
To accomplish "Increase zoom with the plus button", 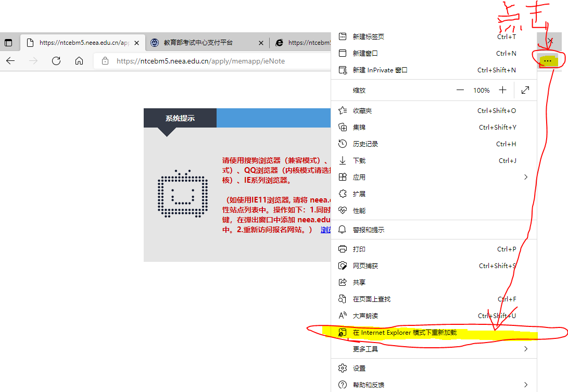I will point(502,90).
